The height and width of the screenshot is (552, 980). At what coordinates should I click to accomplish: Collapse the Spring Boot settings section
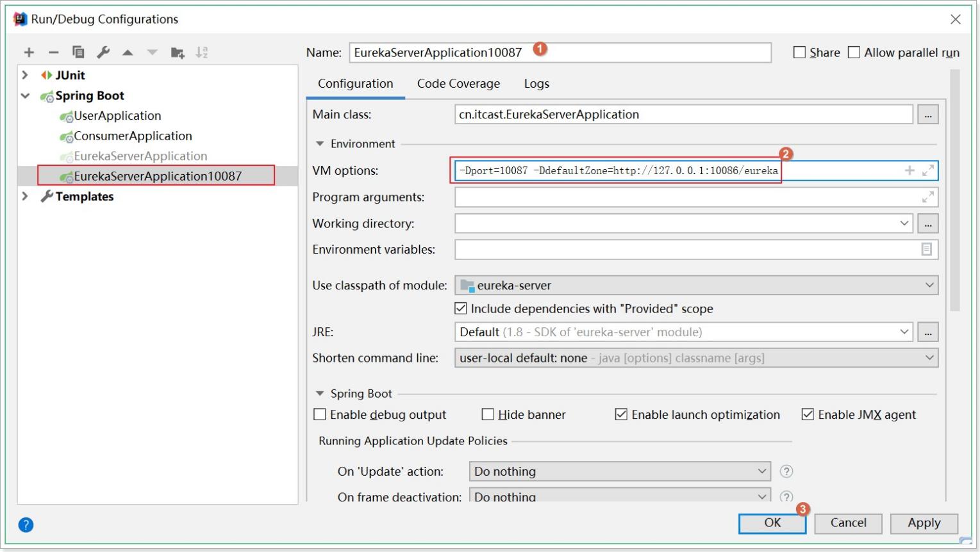(320, 393)
